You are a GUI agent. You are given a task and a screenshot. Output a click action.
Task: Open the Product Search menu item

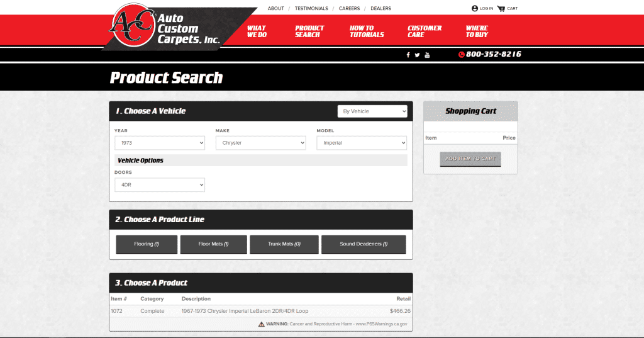(309, 31)
